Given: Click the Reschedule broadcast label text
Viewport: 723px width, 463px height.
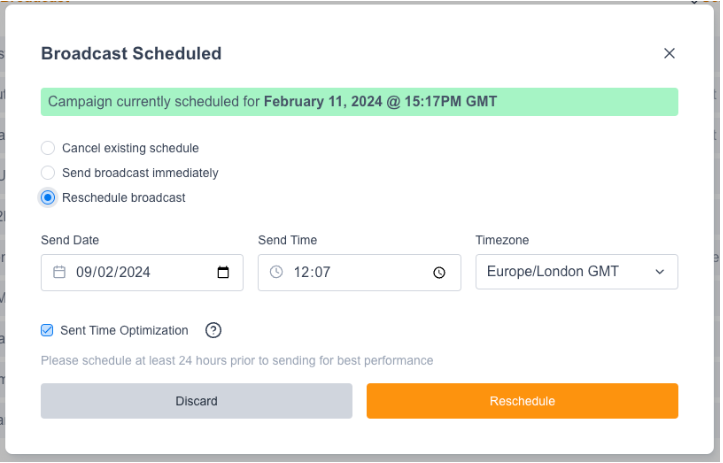Looking at the screenshot, I should point(124,198).
